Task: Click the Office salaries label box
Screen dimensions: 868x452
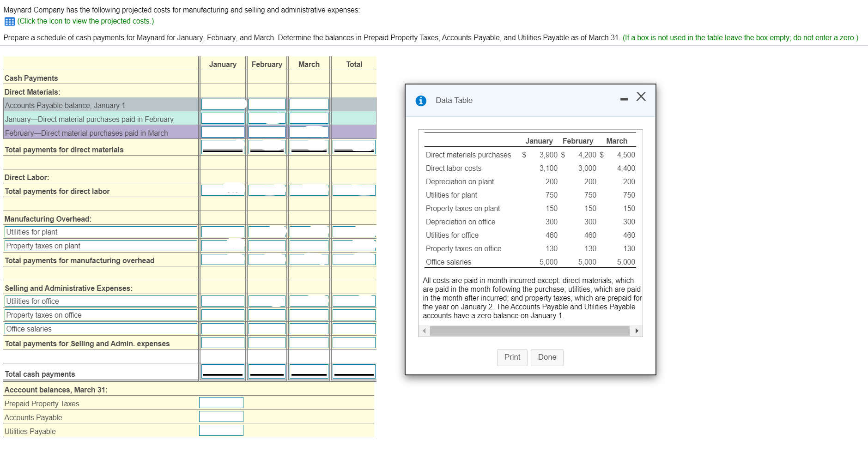Action: click(101, 329)
